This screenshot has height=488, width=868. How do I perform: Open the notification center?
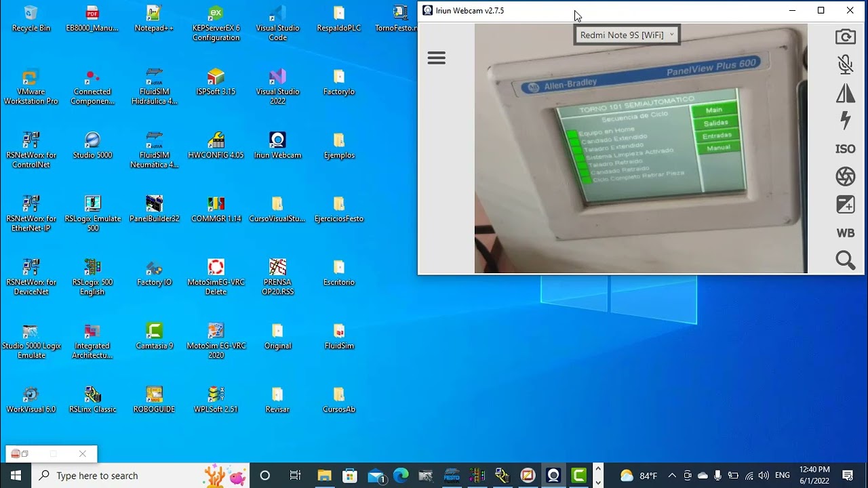tap(848, 476)
